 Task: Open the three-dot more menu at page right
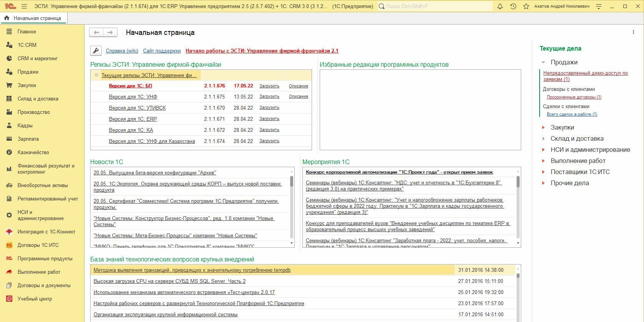click(633, 33)
